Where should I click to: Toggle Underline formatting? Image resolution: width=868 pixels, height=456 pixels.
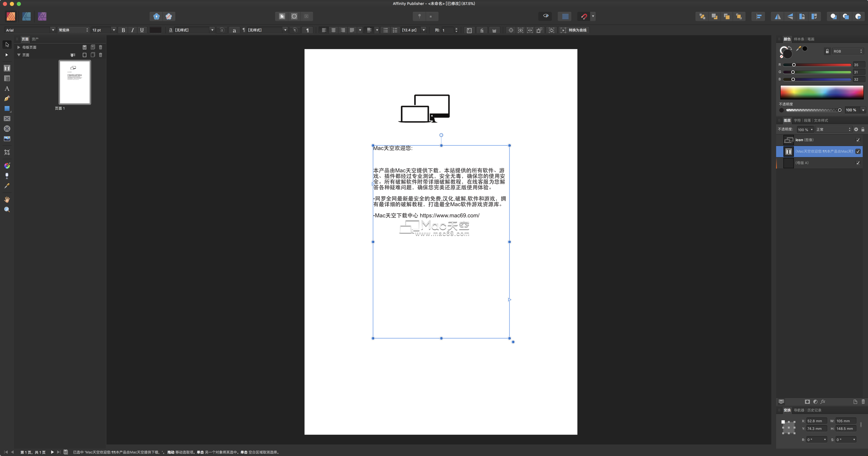point(142,30)
